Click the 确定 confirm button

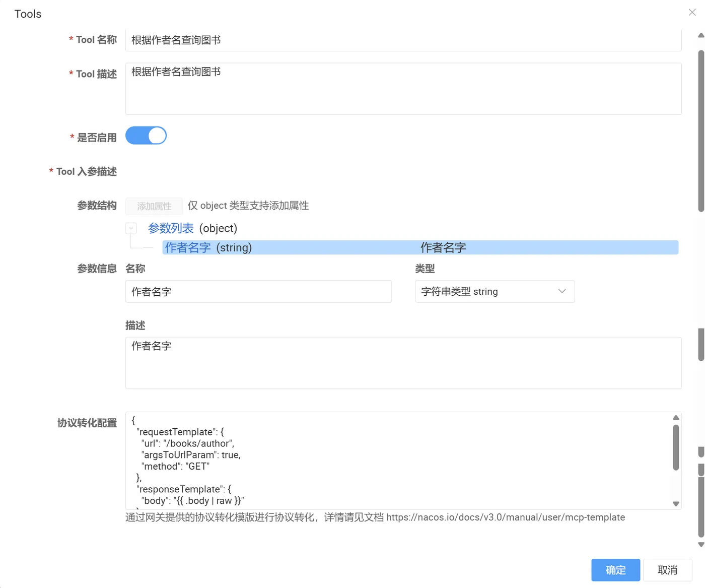coord(615,570)
